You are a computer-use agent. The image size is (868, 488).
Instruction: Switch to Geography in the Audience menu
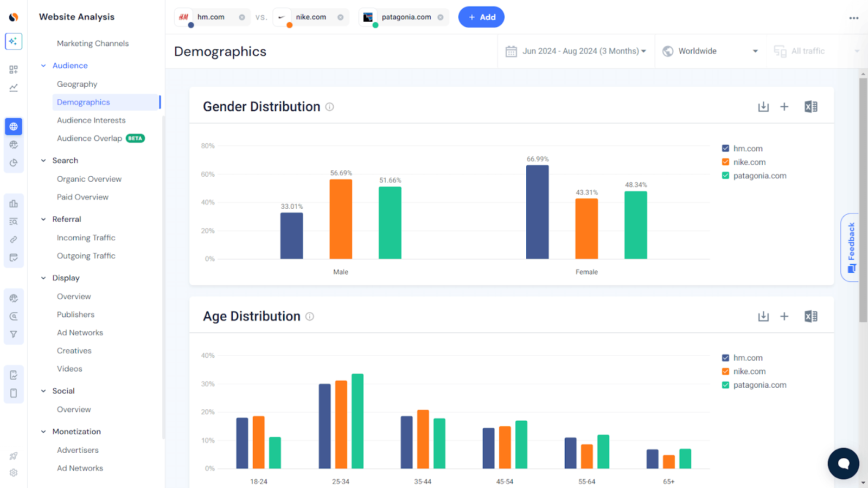(76, 84)
